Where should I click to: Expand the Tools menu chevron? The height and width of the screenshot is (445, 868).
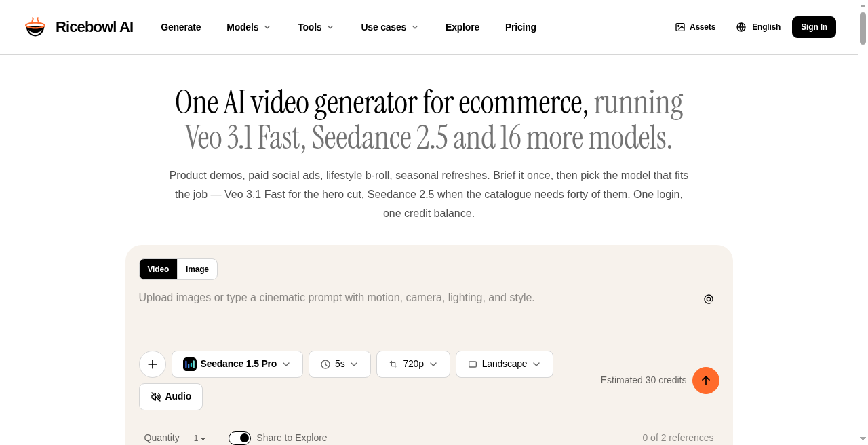[330, 27]
